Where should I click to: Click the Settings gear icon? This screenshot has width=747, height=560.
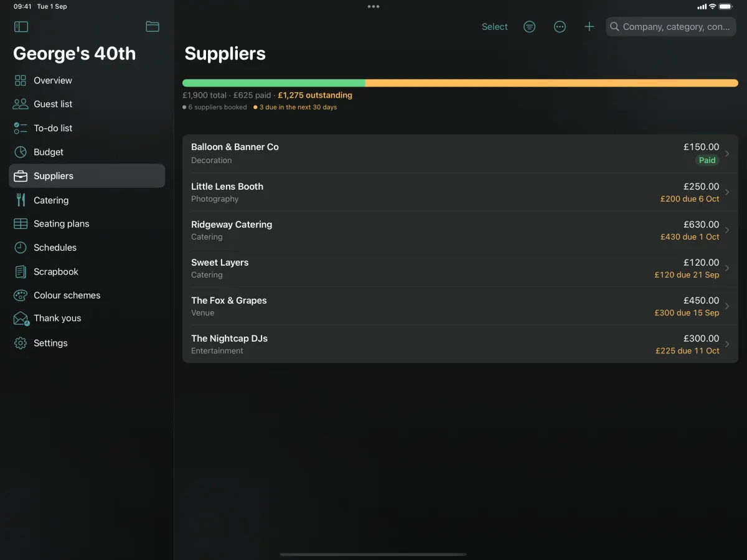[x=21, y=343]
